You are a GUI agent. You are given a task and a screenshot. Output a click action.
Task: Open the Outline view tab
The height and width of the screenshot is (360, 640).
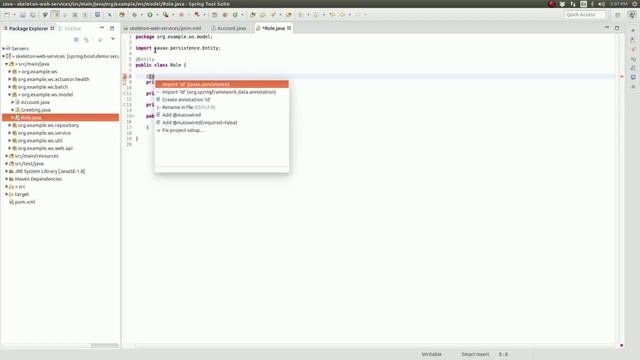pyautogui.click(x=70, y=29)
